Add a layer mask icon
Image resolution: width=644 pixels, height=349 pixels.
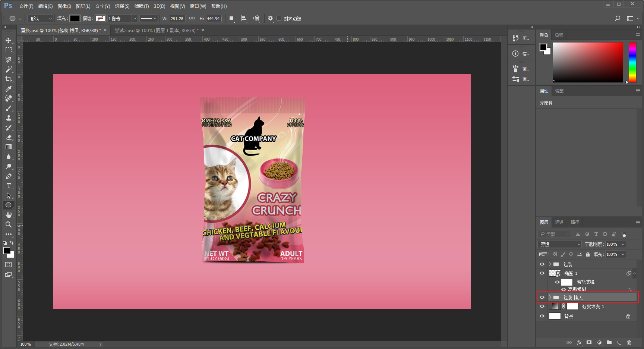coord(589,343)
